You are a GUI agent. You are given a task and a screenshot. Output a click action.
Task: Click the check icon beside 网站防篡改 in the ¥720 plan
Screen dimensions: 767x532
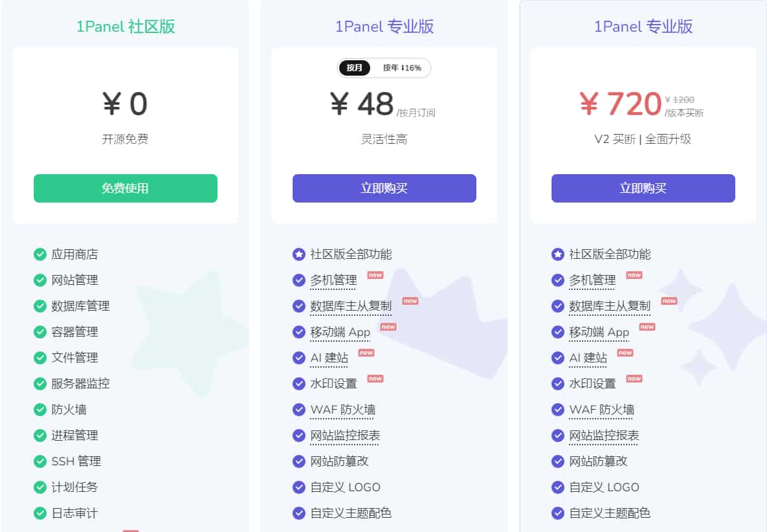point(557,461)
